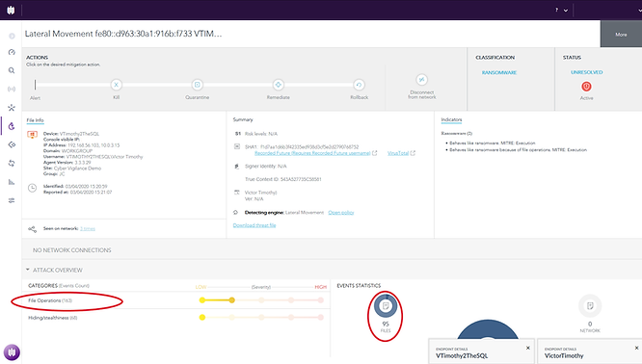Viewport: 642px width, 364px height.
Task: Open the bar chart reports icon in sidebar
Action: (x=12, y=182)
